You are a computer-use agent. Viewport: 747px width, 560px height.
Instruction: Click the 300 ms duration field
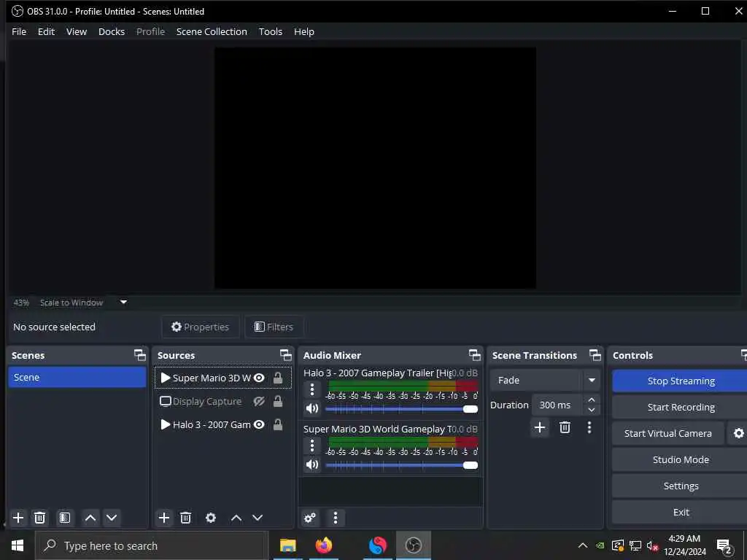pyautogui.click(x=557, y=405)
